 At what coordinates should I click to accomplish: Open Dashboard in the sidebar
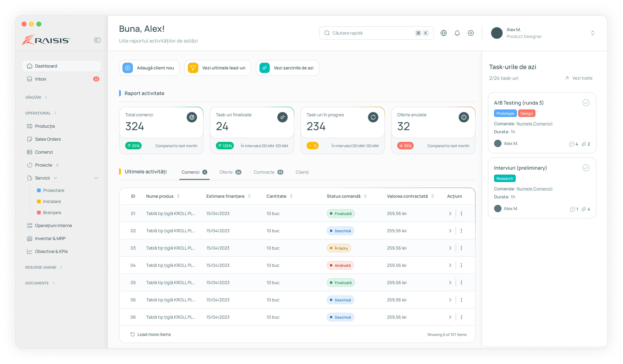[62, 66]
